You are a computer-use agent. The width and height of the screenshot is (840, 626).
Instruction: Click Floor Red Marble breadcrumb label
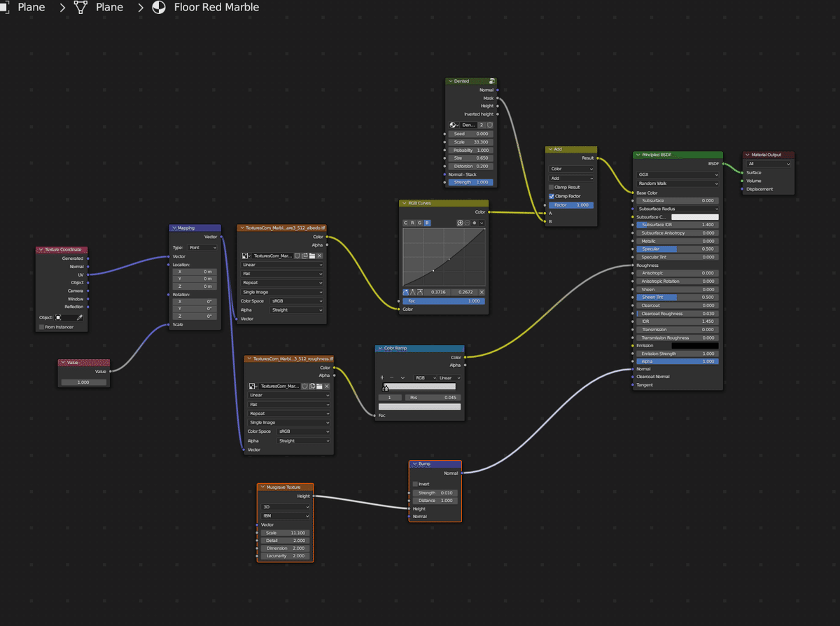coord(216,8)
